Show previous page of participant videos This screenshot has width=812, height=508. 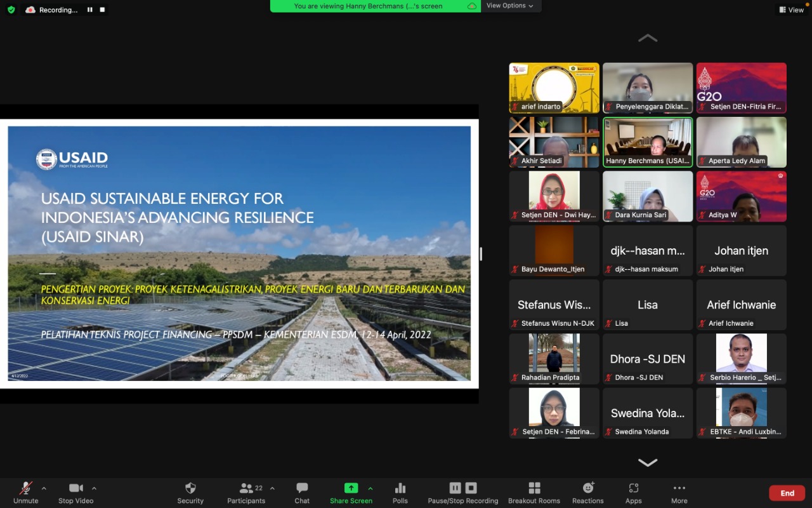tap(648, 38)
